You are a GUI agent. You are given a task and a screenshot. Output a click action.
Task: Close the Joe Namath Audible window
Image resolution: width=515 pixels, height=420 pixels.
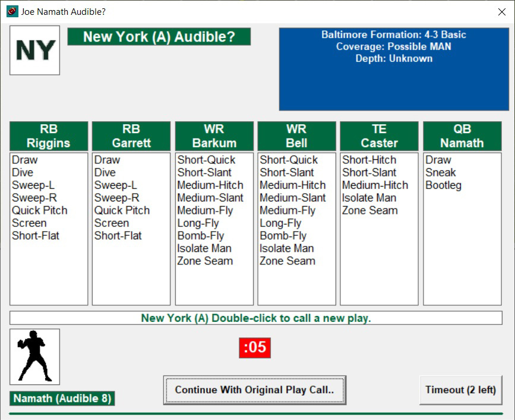click(501, 11)
